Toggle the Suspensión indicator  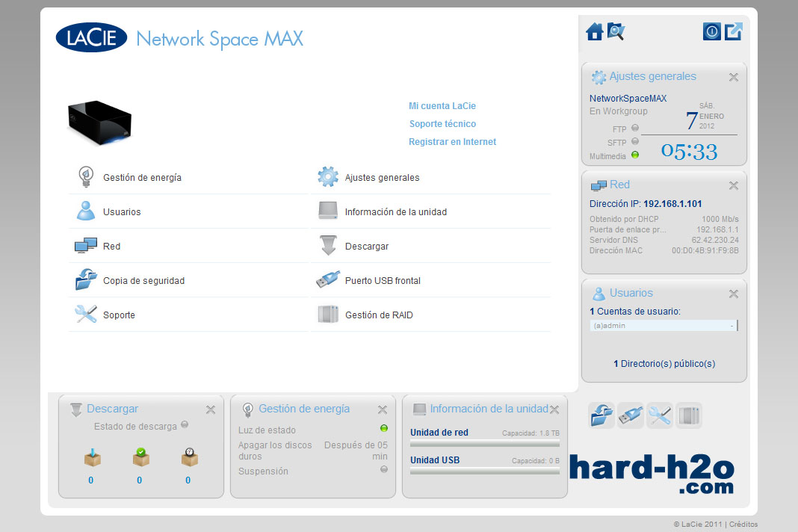click(x=384, y=469)
